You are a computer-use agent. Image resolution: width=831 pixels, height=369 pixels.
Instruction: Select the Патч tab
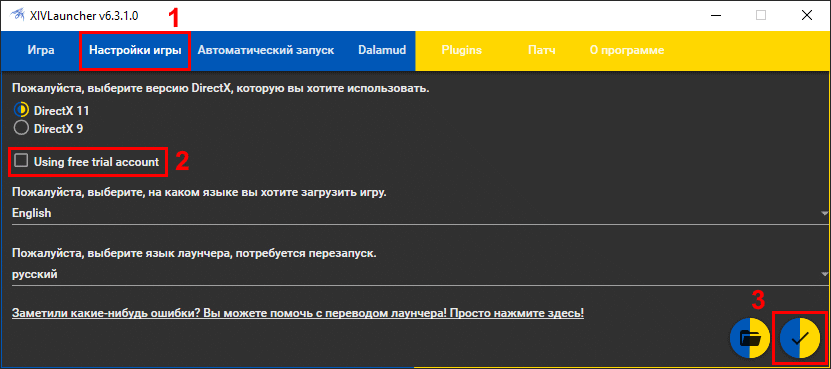542,50
